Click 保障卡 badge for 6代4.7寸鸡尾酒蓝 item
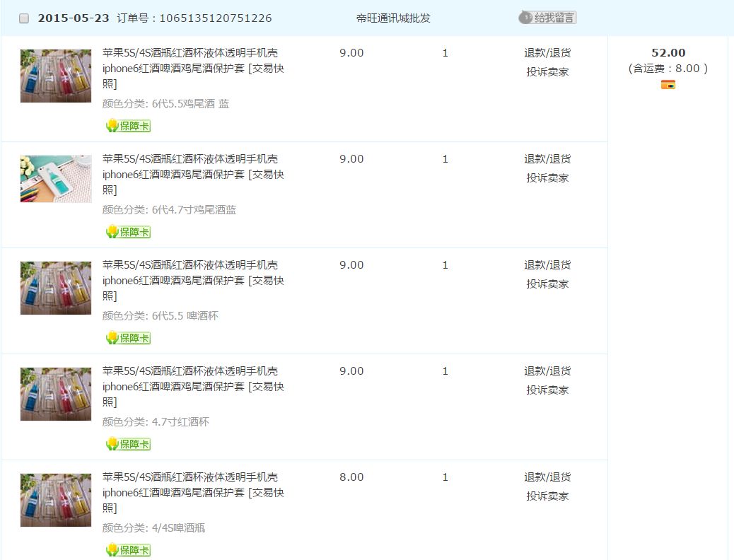734x560 pixels. (x=128, y=232)
